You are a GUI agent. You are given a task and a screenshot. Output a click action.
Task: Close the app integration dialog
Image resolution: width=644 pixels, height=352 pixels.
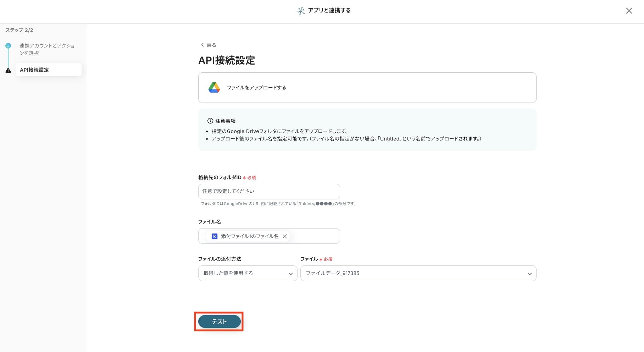[629, 11]
